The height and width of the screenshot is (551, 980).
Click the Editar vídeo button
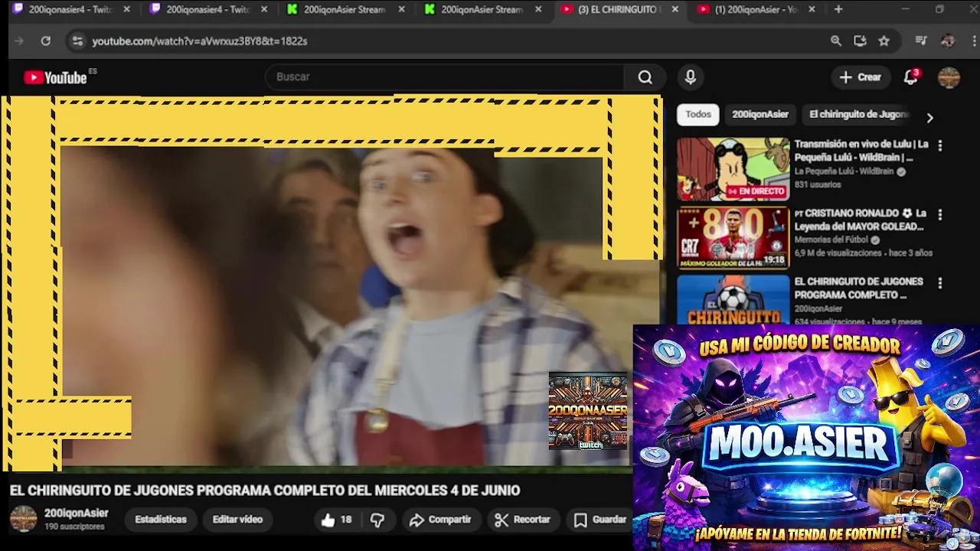pyautogui.click(x=237, y=520)
